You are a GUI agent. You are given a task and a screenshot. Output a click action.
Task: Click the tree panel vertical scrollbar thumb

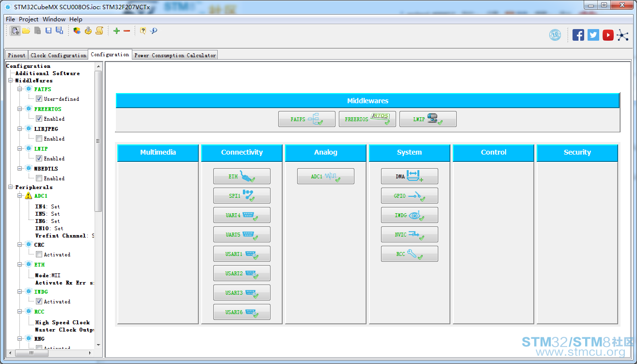(98, 141)
